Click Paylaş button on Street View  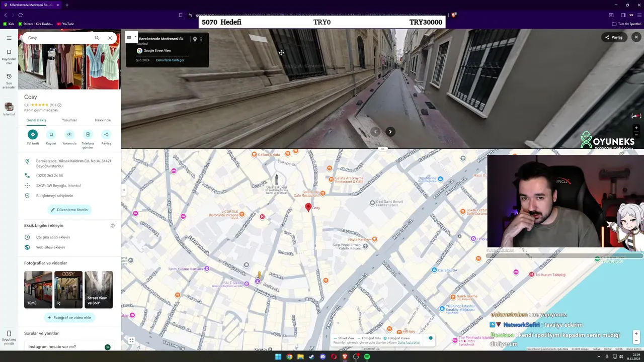(614, 37)
